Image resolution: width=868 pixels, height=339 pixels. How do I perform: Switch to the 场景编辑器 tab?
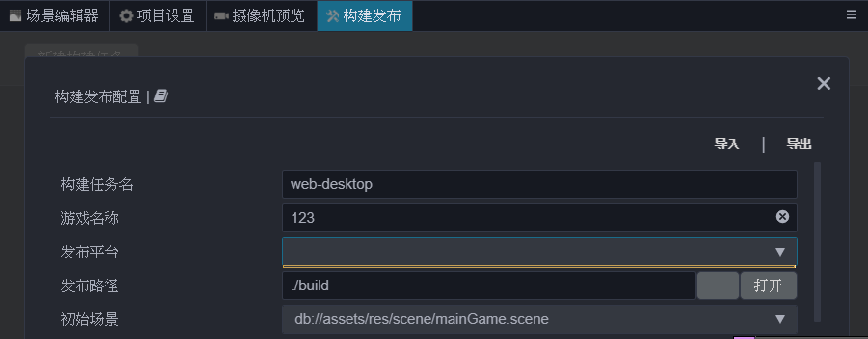pos(54,16)
